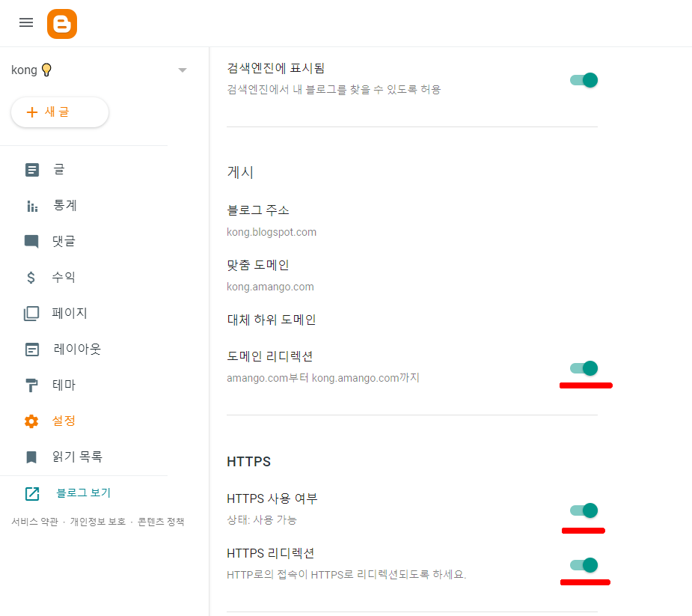The image size is (692, 616).
Task: Click the HTTPS section heading
Action: tap(249, 462)
